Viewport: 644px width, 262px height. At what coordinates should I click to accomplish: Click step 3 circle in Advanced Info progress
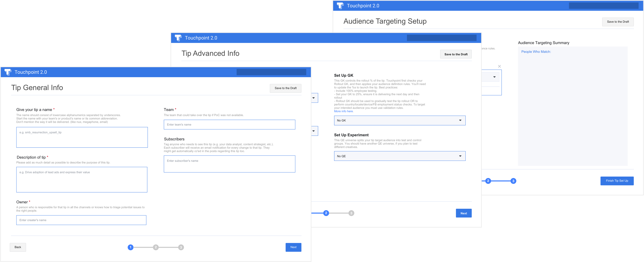click(x=351, y=213)
